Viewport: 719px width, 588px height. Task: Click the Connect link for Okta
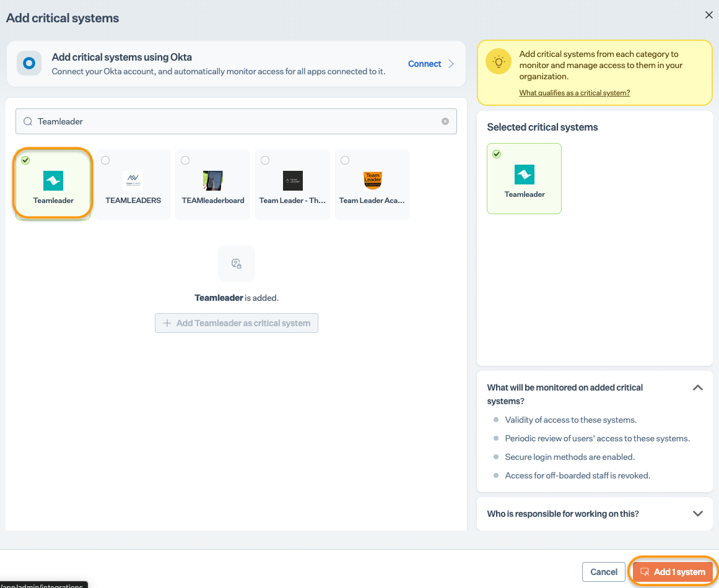click(x=424, y=64)
